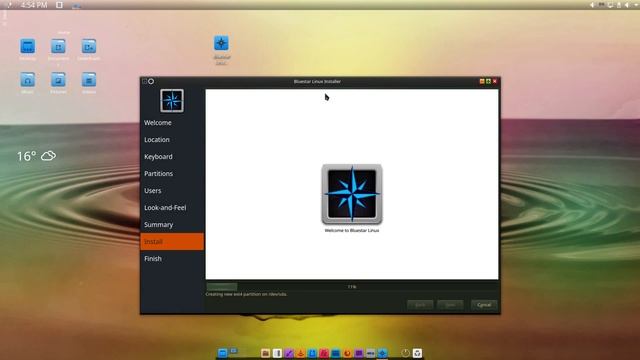
Task: Launch the red music app dock icon
Action: point(324,353)
